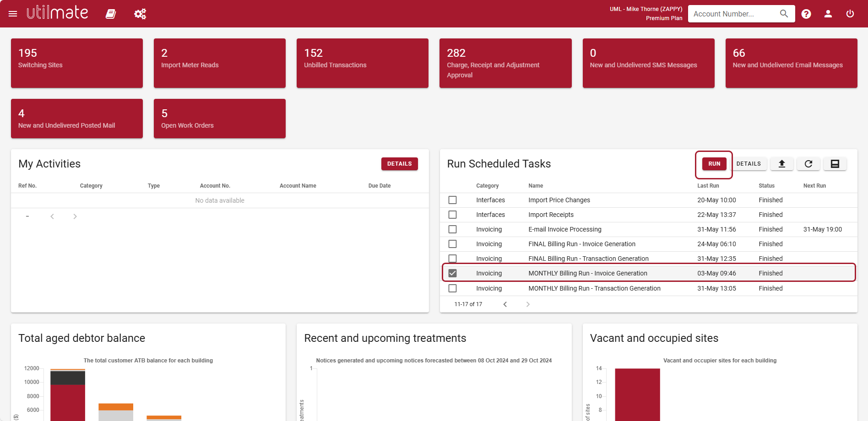Click '03-May 09:46' last run value

[x=716, y=273]
